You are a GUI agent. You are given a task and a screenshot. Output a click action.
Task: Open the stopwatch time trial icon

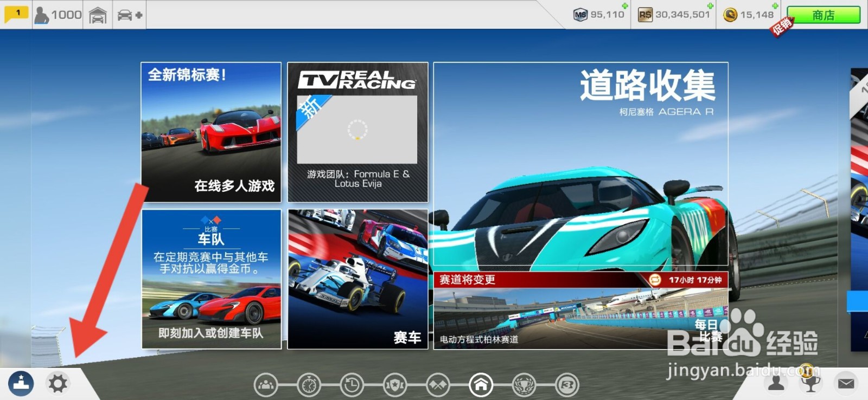coord(309,385)
